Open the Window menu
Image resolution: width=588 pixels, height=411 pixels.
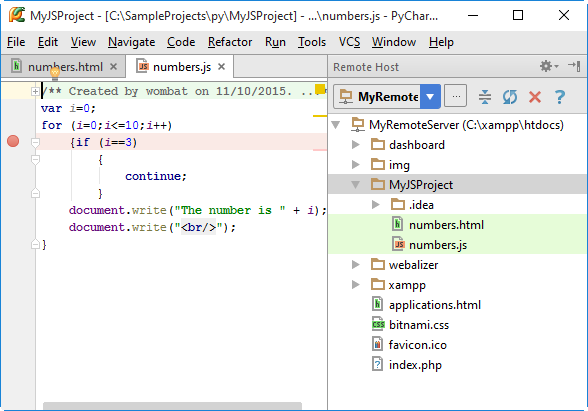coord(394,42)
